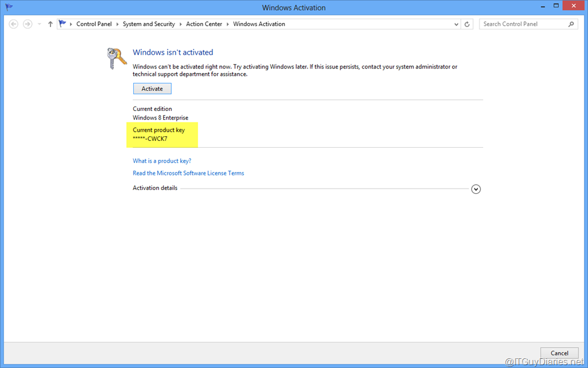Click the keys icon beside heading
588x368 pixels.
tap(117, 58)
